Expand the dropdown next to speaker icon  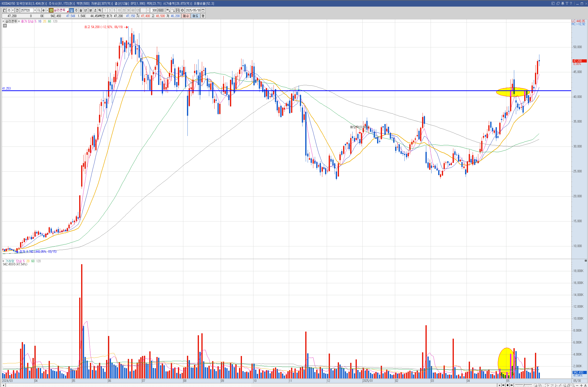pyautogui.click(x=47, y=10)
